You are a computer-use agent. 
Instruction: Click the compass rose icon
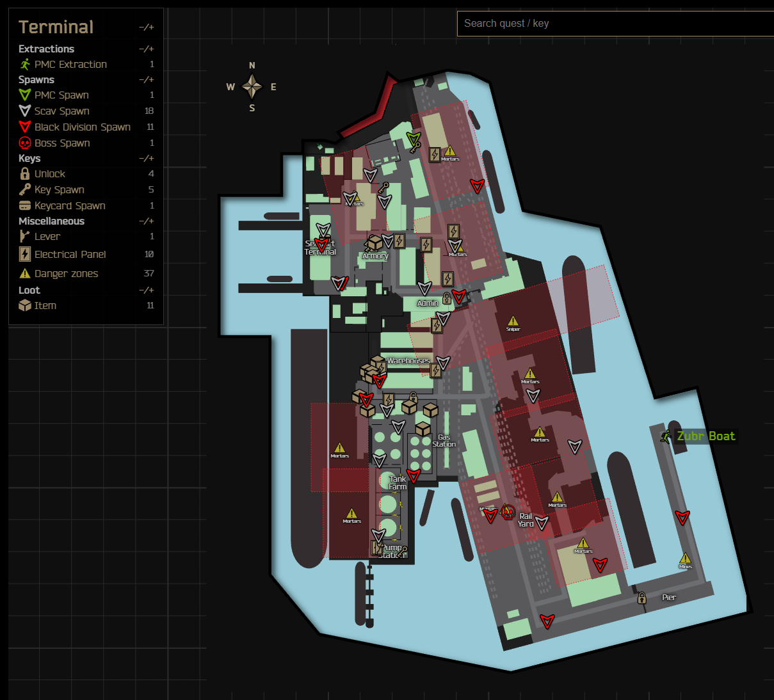tap(252, 86)
